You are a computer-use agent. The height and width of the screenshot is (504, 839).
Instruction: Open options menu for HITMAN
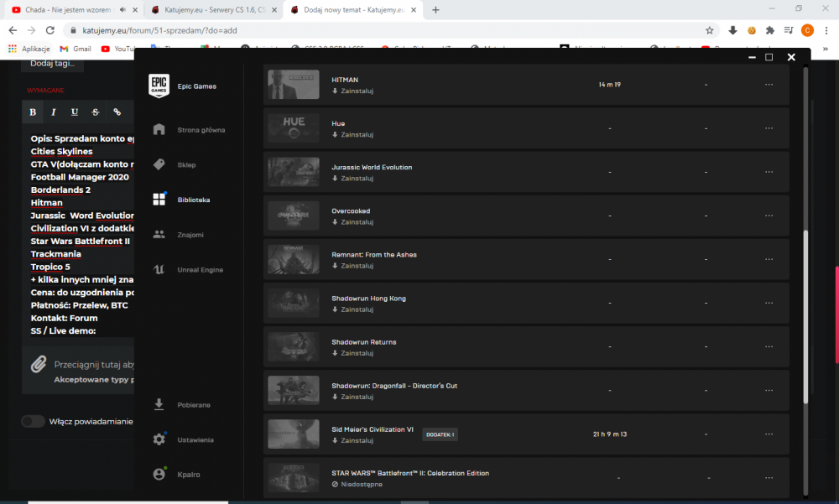[769, 85]
